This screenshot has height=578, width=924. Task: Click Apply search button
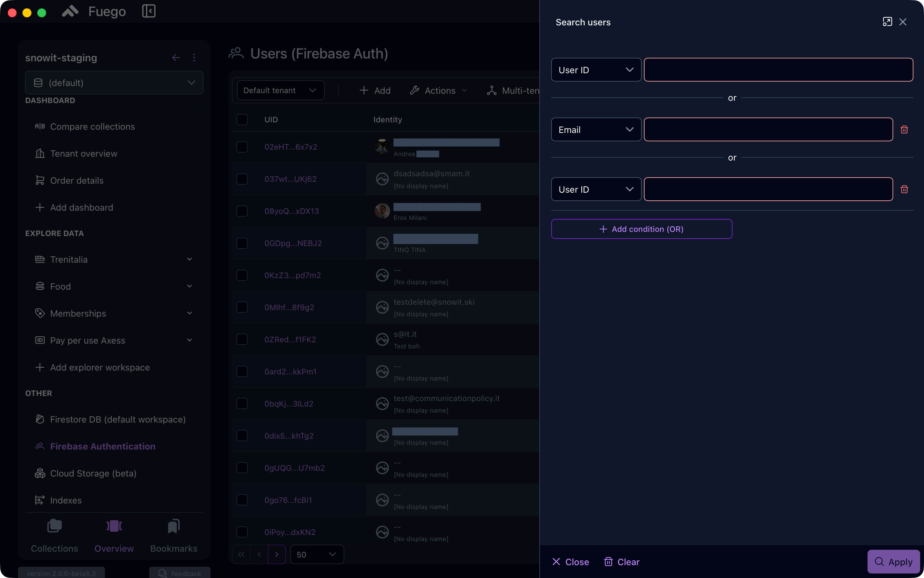point(894,562)
